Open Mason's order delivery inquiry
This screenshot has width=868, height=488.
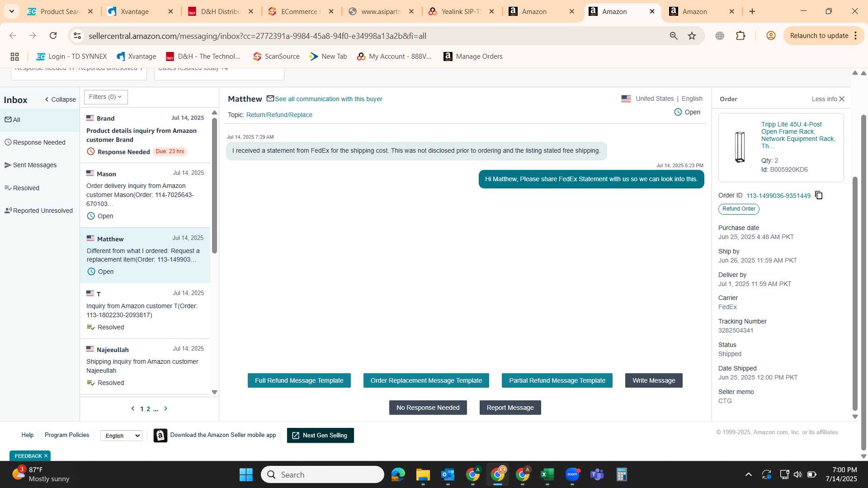[x=145, y=195]
